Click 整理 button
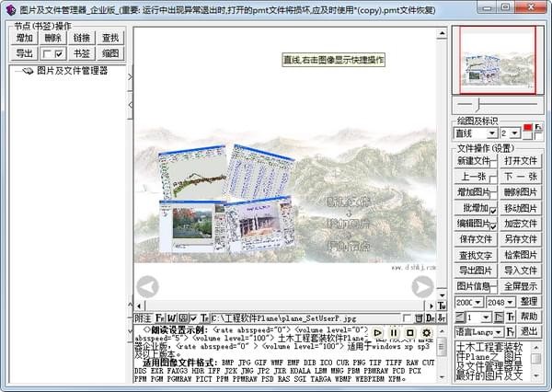552x392 pixels. 529,302
